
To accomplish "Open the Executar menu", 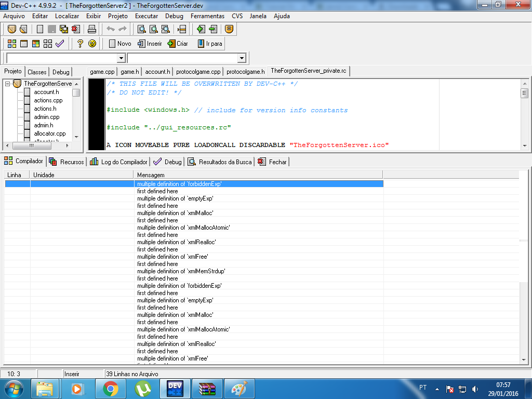I will point(146,16).
